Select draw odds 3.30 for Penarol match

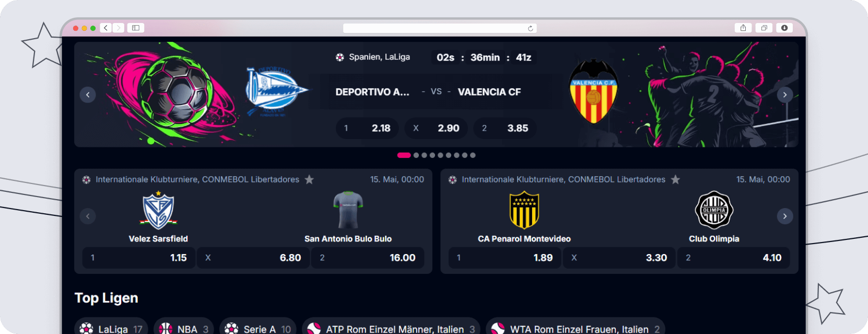(x=619, y=258)
